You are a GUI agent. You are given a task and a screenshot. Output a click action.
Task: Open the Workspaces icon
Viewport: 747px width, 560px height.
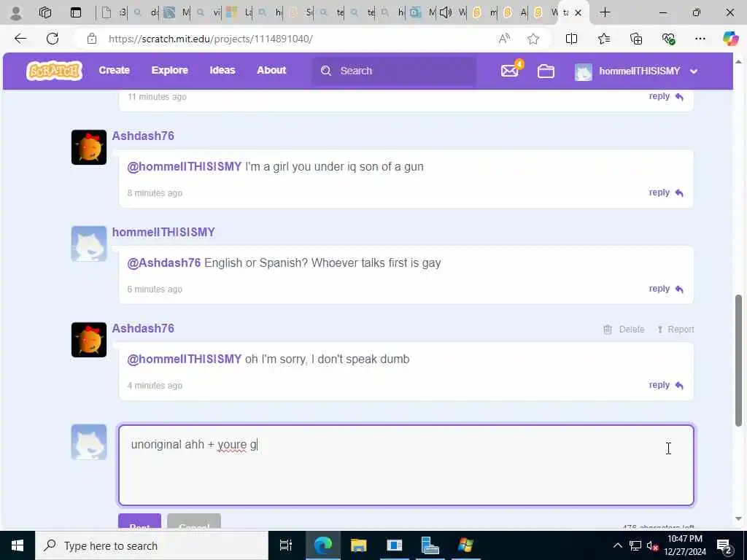coord(45,13)
